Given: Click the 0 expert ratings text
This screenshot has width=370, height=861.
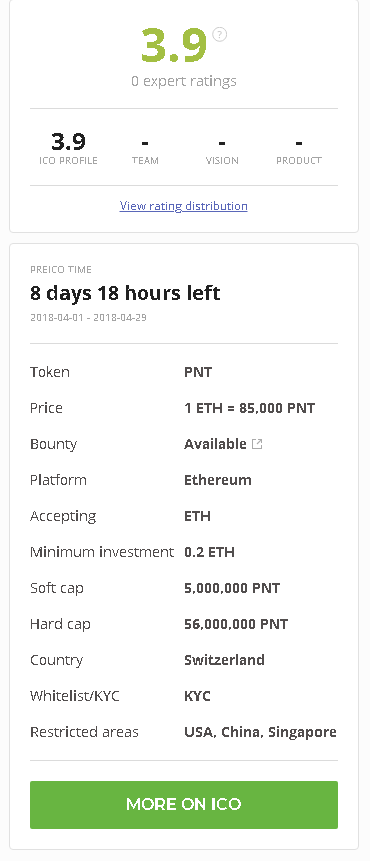Looking at the screenshot, I should [x=184, y=81].
